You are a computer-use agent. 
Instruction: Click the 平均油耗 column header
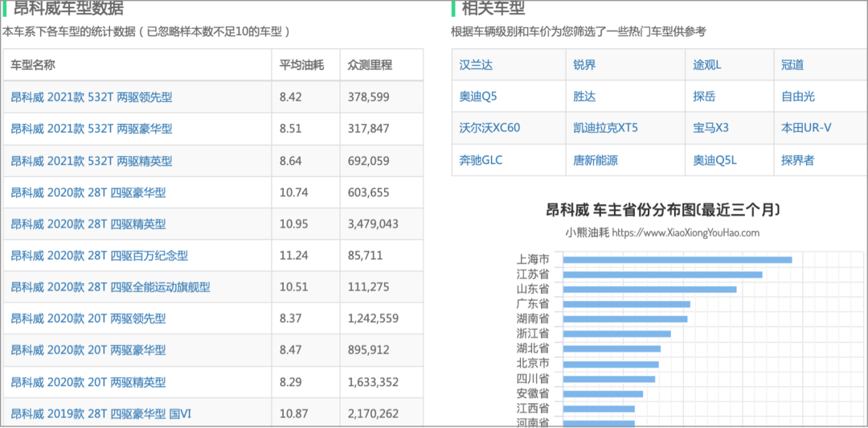(x=301, y=65)
